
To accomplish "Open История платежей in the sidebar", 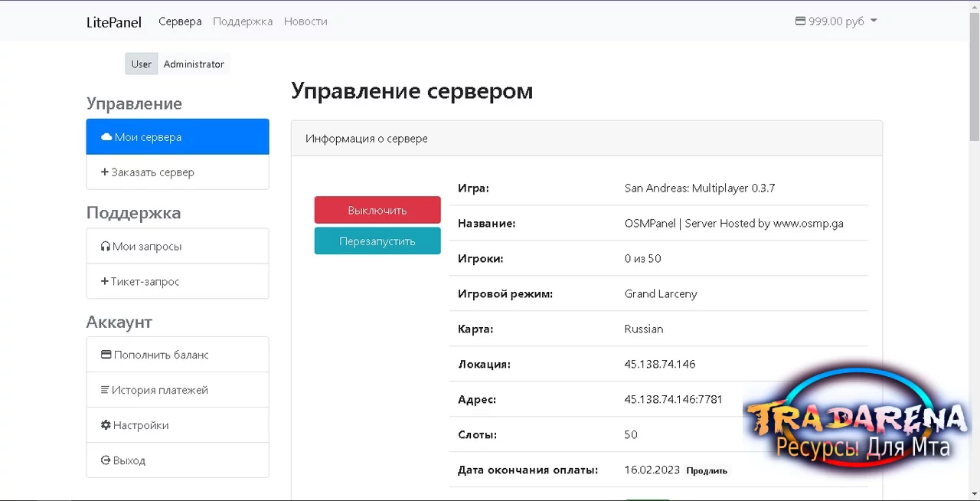I will point(178,390).
